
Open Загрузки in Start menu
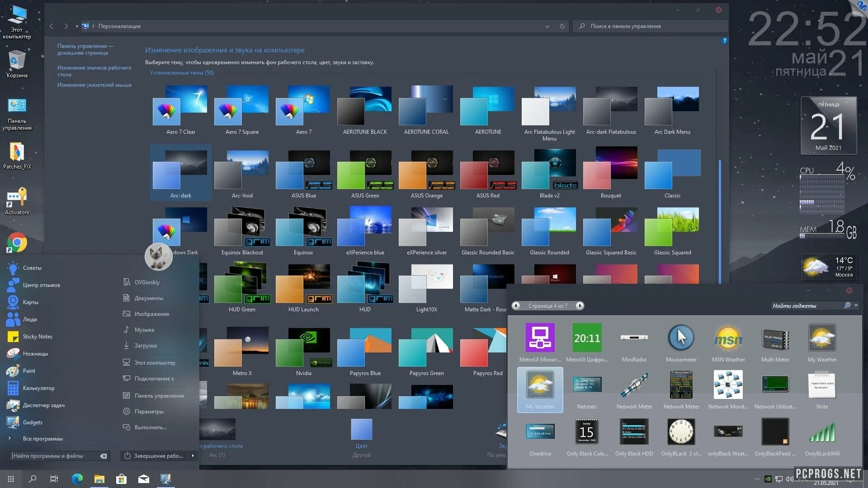[x=146, y=345]
